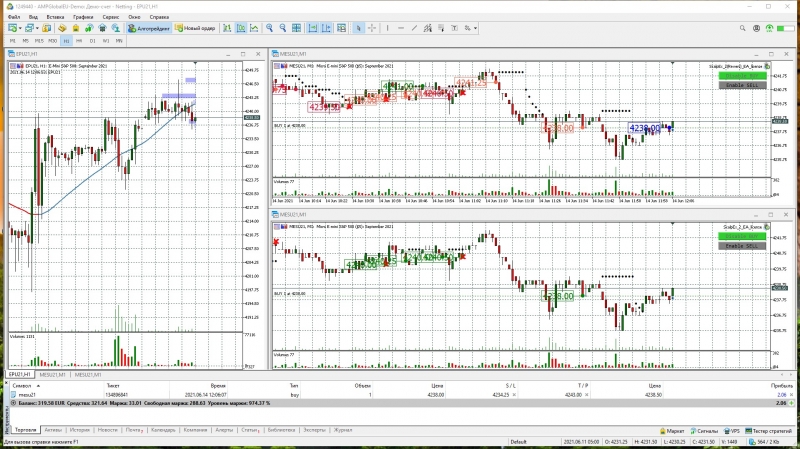This screenshot has height=449, width=800.
Task: Open the Тестер стратегий panel
Action: (768, 430)
